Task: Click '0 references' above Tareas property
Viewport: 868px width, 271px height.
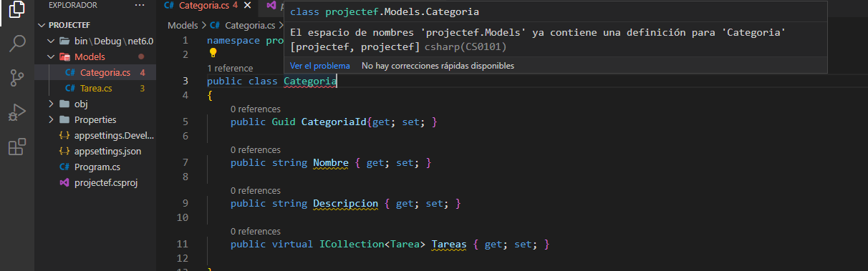Action: click(256, 232)
